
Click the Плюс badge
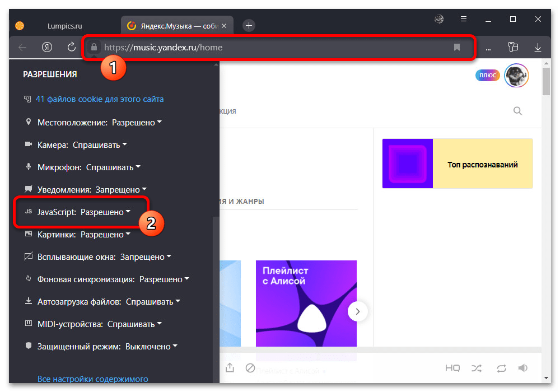coord(488,76)
